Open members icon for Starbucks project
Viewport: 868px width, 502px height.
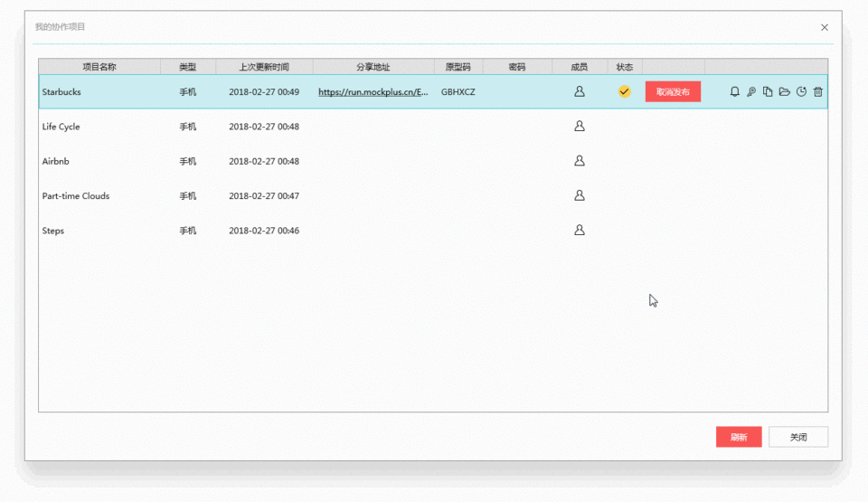579,91
